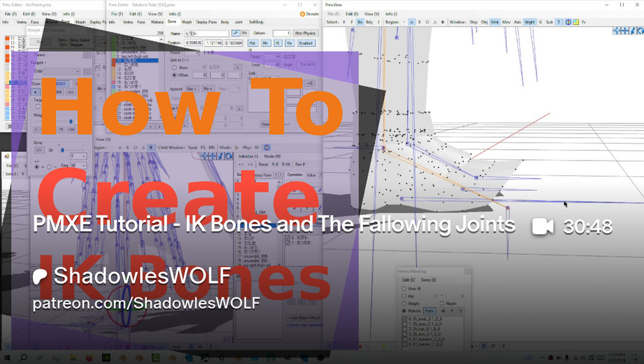The image size is (644, 364).
Task: Toggle the 5: 27_hammer material checkbox
Action: tap(405, 344)
